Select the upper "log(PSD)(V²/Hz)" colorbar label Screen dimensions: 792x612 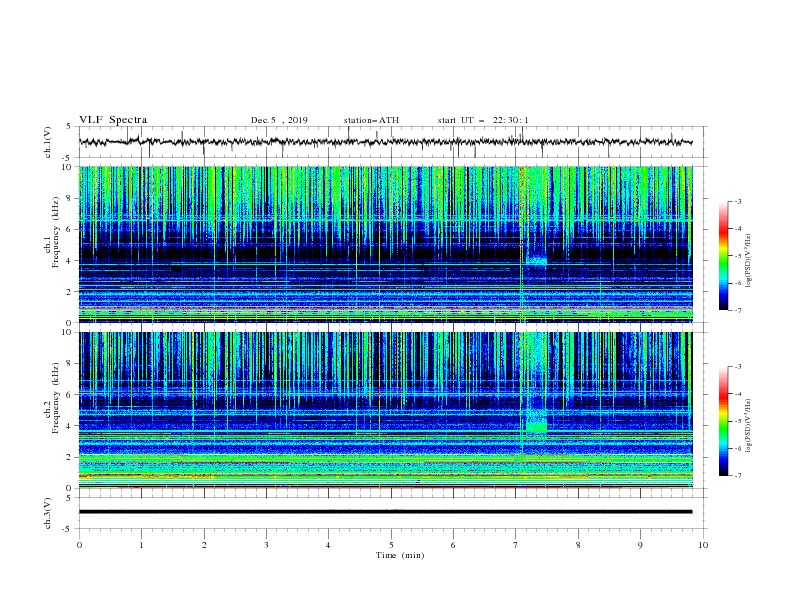pos(749,261)
